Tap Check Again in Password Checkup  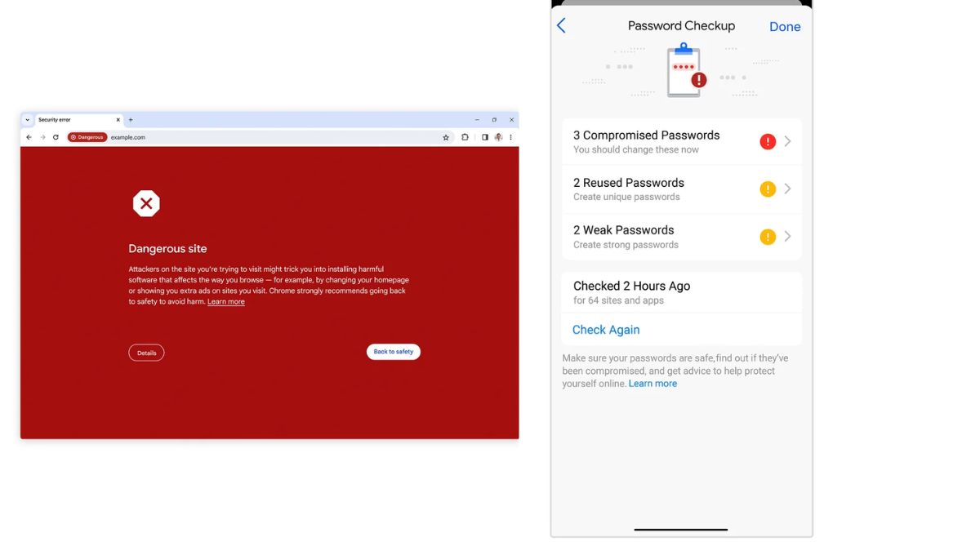point(606,330)
